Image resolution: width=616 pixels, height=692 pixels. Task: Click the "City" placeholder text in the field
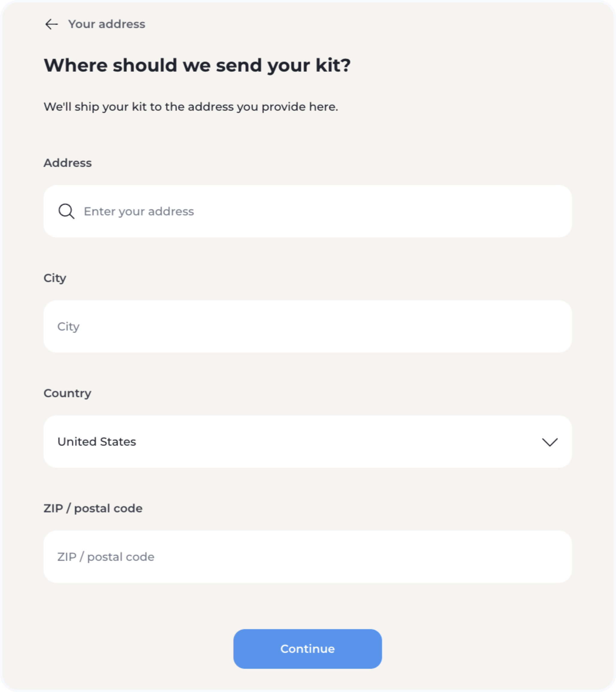point(68,327)
